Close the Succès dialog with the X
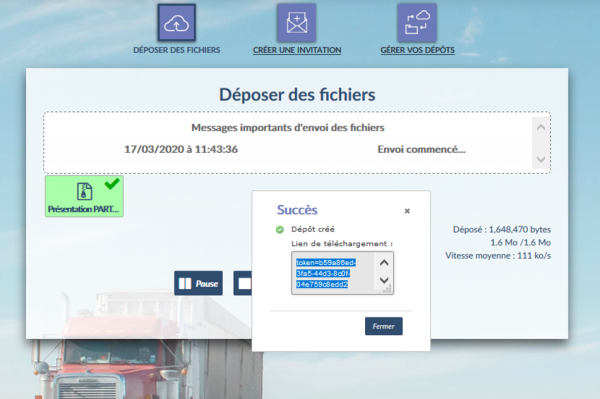 [x=407, y=211]
